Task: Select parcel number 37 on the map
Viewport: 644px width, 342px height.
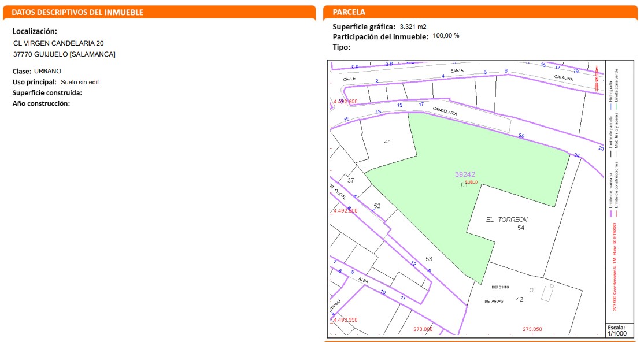Action: pos(350,180)
